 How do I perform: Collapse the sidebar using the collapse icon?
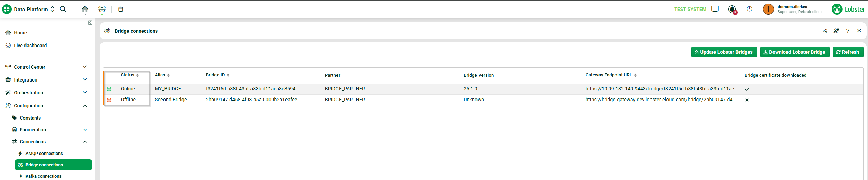(90, 23)
